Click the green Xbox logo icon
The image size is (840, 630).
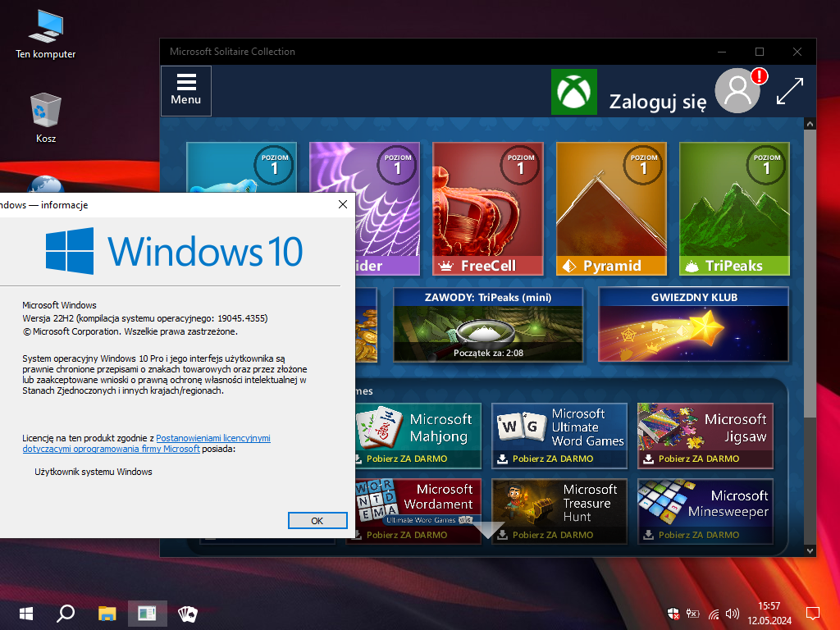point(574,91)
